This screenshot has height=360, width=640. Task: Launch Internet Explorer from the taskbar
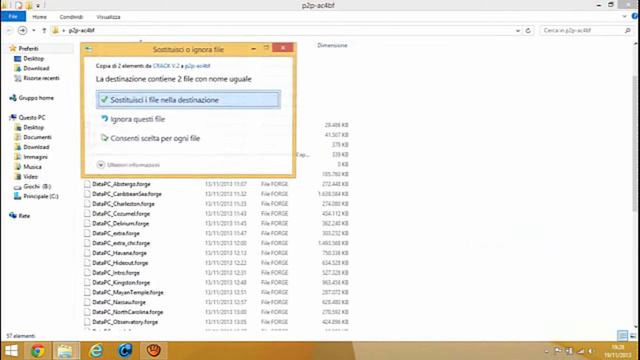pos(96,351)
